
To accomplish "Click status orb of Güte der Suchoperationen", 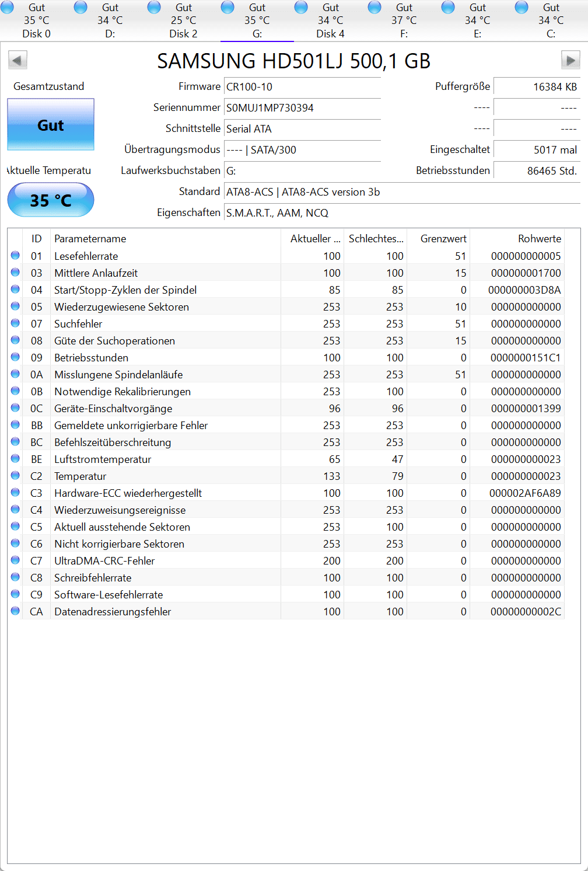I will tap(15, 340).
